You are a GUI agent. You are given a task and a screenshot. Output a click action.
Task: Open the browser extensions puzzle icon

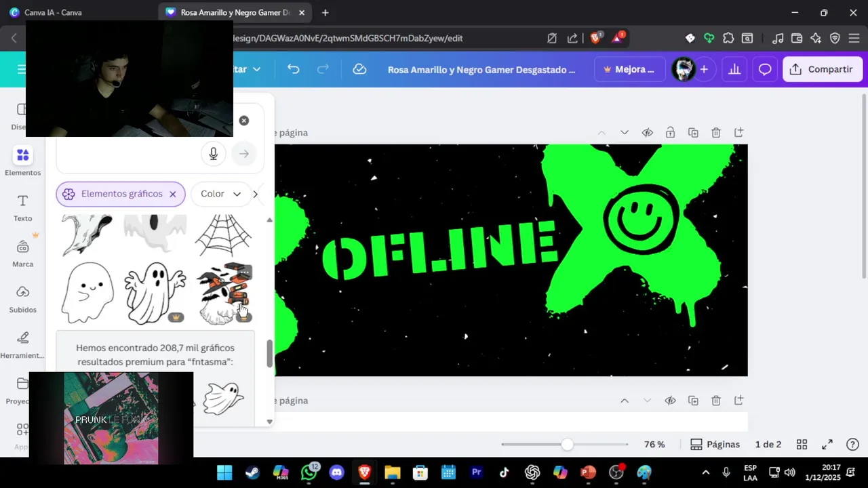[728, 38]
